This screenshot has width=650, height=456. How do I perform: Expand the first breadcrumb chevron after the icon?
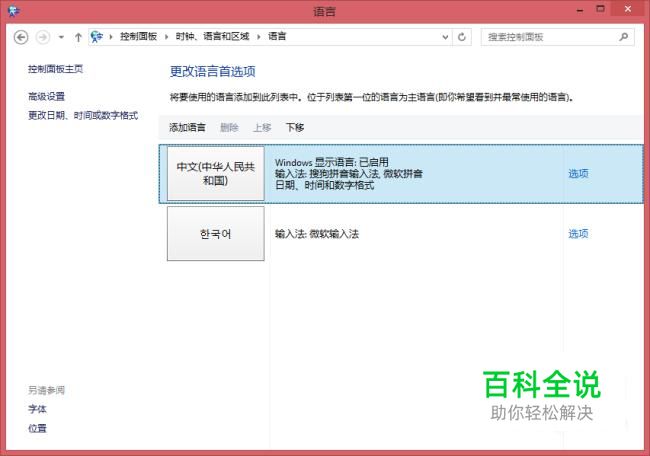coord(111,37)
